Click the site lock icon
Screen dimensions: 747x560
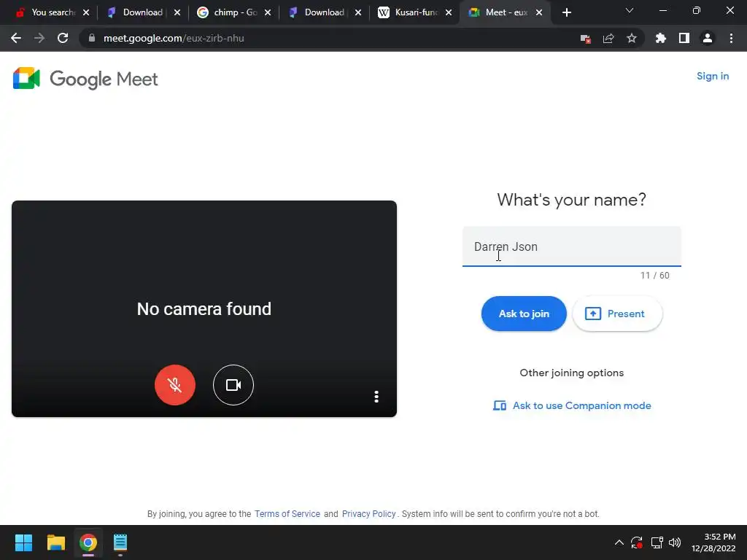[x=92, y=38]
